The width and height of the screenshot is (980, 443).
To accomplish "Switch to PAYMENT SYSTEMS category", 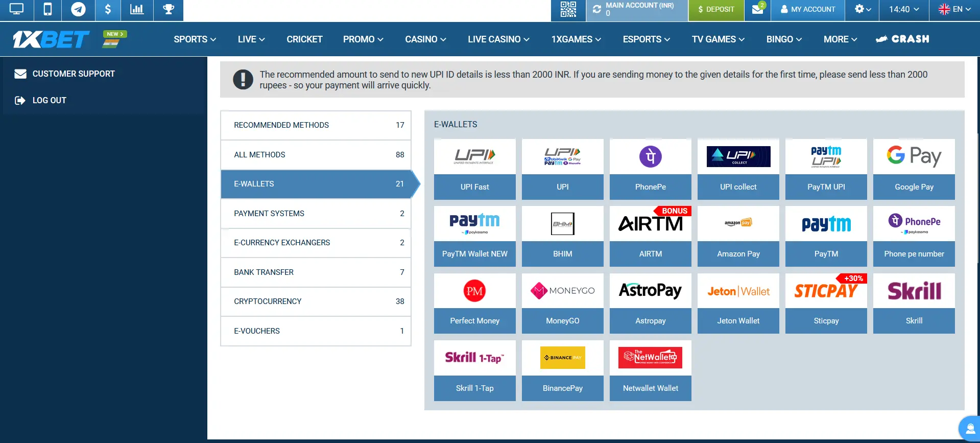I will pyautogui.click(x=316, y=214).
